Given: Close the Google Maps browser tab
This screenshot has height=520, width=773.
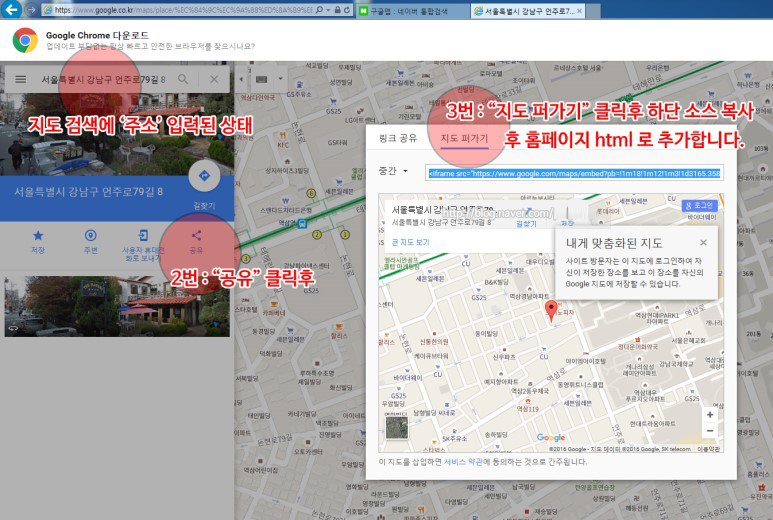Looking at the screenshot, I should click(x=579, y=11).
